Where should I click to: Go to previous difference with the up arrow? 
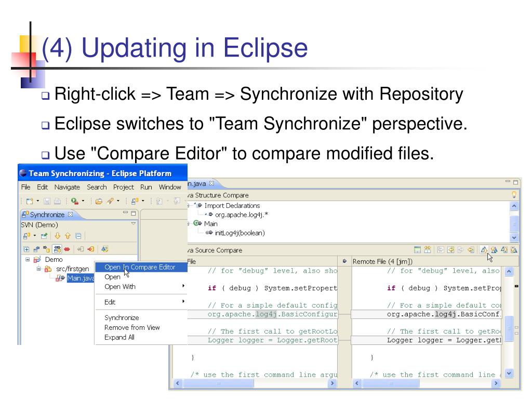[x=68, y=236]
